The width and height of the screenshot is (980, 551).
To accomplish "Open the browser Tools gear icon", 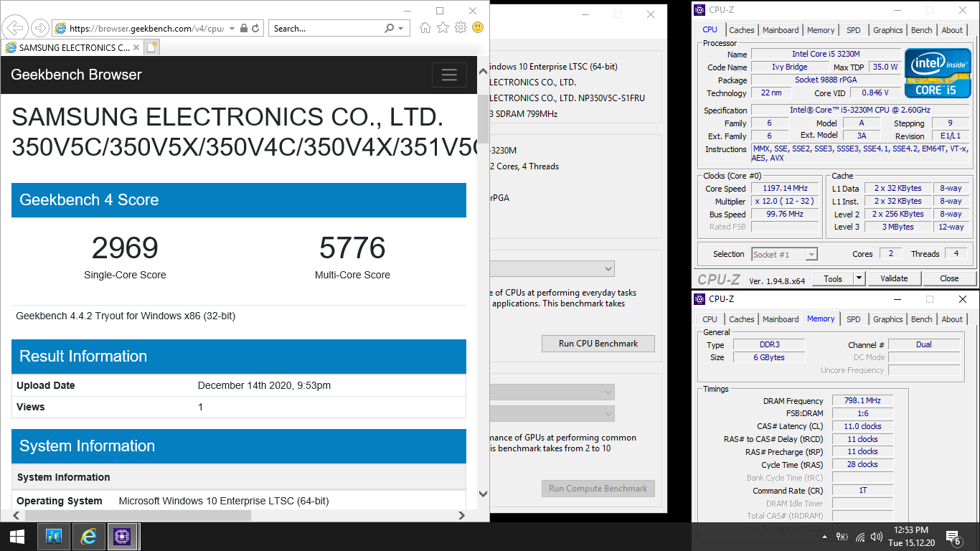I will pyautogui.click(x=461, y=27).
